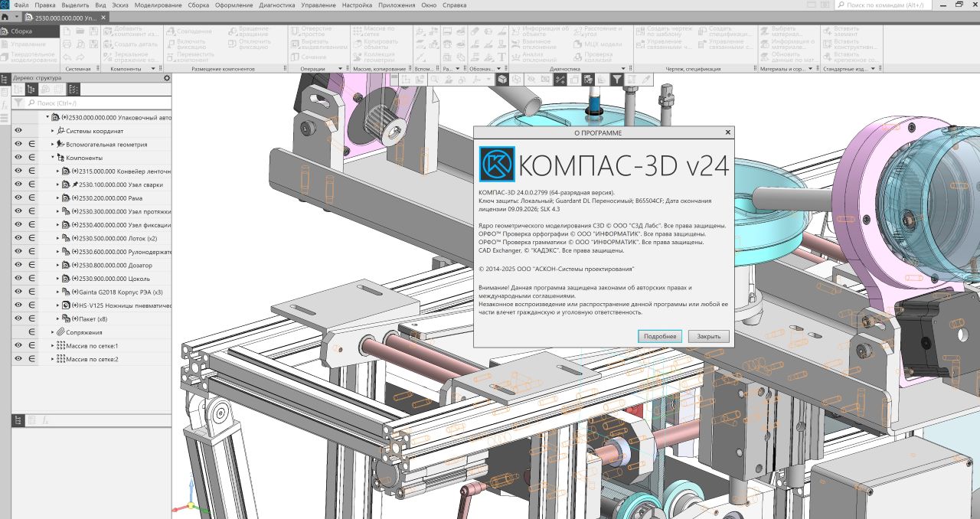
Task: Click the home start page icon
Action: [5, 16]
